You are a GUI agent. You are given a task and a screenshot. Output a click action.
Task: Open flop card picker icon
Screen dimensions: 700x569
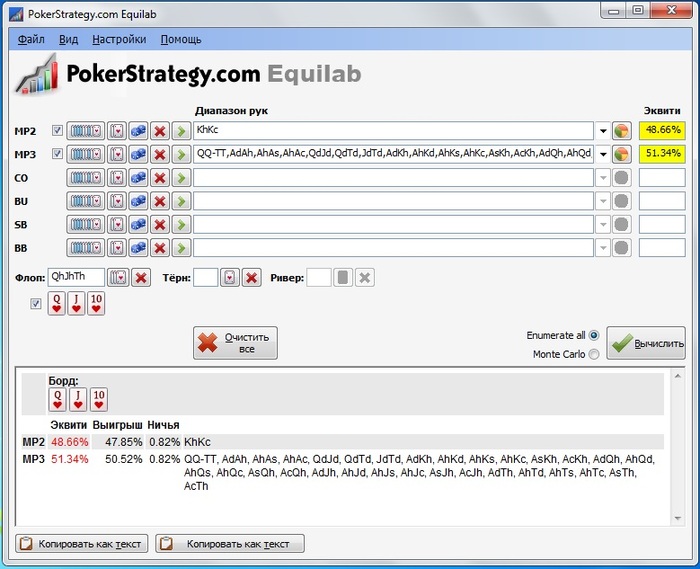click(118, 278)
